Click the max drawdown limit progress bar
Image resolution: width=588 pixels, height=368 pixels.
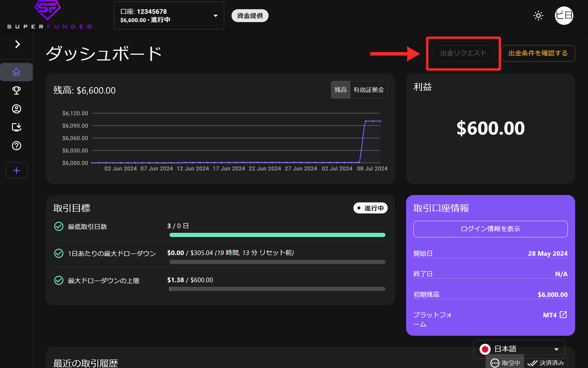click(277, 289)
